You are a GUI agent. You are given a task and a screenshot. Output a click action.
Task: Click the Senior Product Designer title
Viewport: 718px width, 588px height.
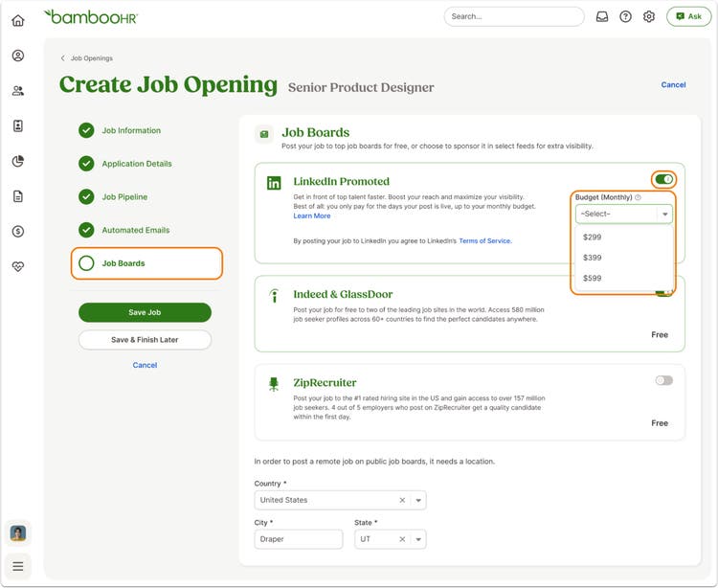tap(361, 87)
